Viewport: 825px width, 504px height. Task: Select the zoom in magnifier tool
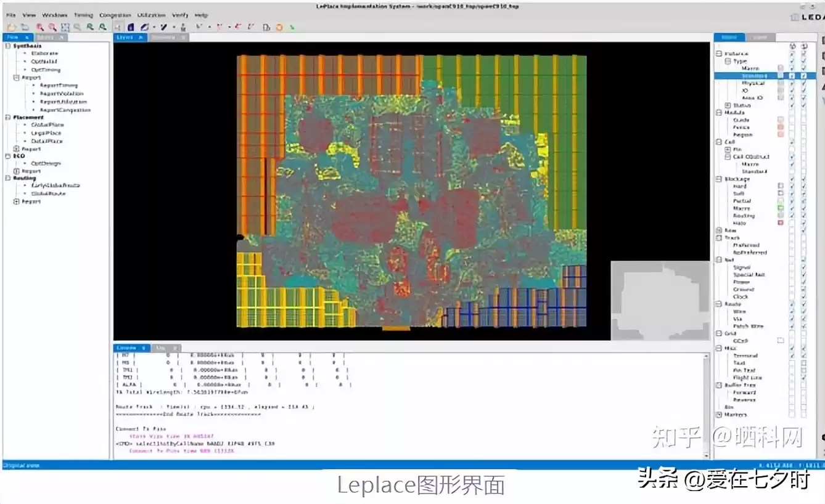(39, 27)
